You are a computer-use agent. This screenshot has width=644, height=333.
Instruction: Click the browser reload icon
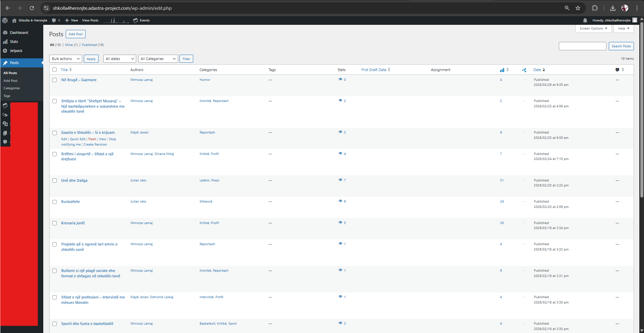[x=32, y=8]
